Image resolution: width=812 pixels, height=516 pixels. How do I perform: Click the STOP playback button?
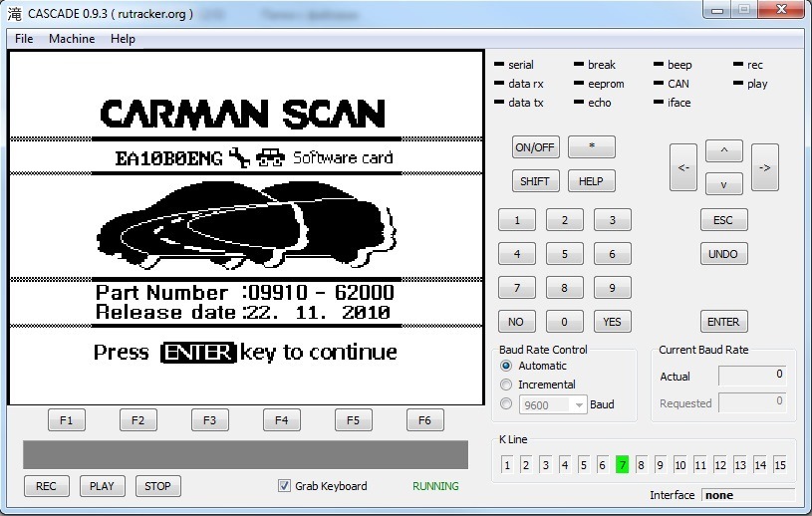158,486
